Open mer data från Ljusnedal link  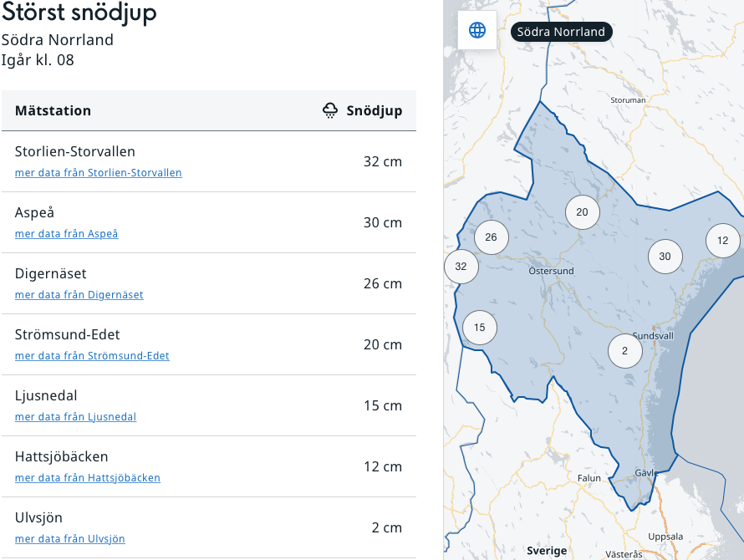(75, 417)
